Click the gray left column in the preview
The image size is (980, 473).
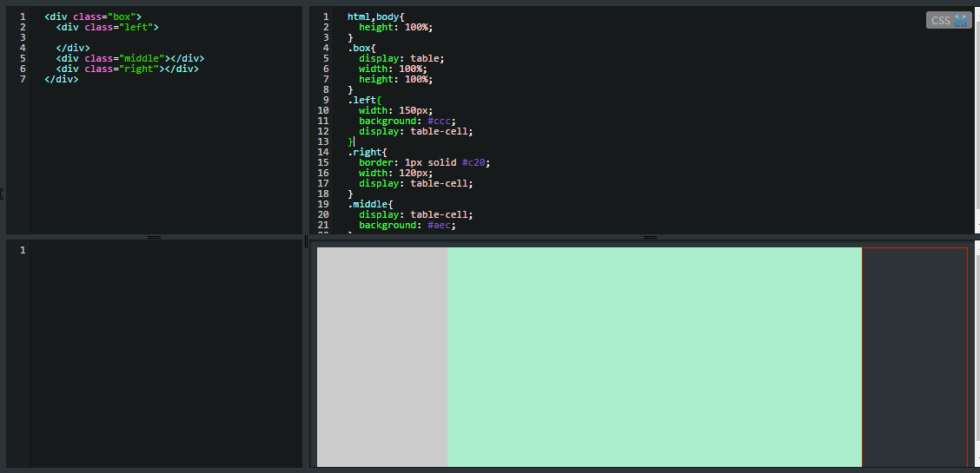click(x=382, y=357)
